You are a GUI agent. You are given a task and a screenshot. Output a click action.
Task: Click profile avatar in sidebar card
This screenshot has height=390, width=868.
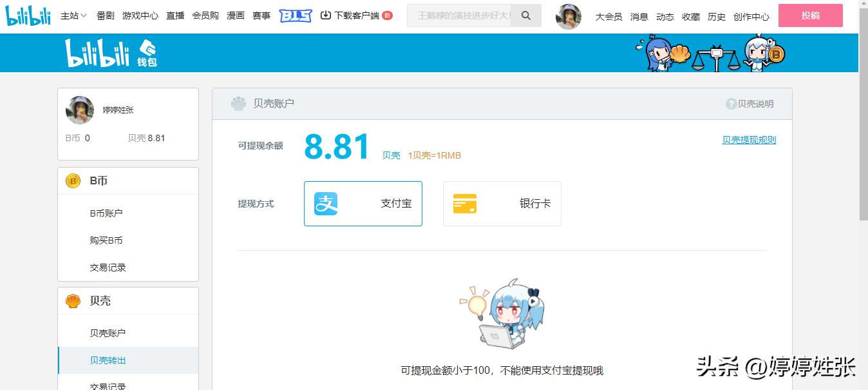tap(80, 110)
